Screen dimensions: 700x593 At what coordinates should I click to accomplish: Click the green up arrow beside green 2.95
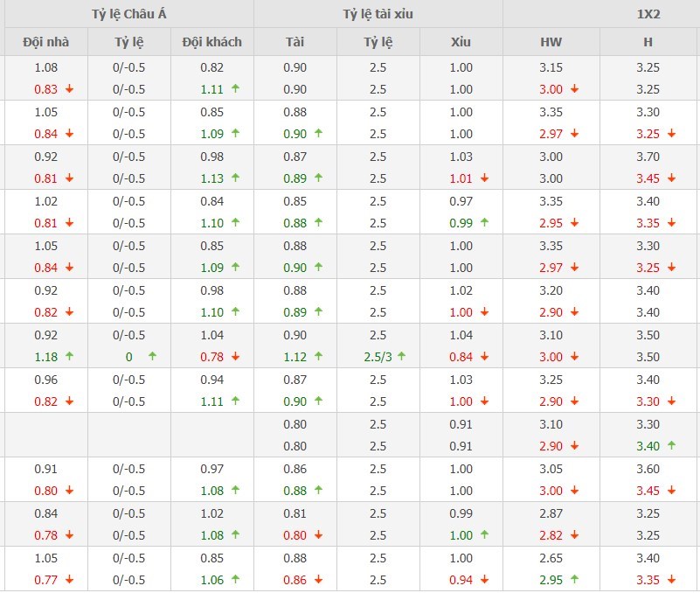pyautogui.click(x=574, y=579)
